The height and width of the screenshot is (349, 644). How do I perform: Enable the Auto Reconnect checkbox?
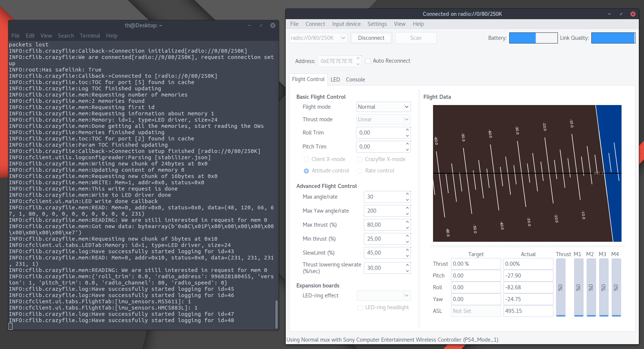(x=368, y=61)
